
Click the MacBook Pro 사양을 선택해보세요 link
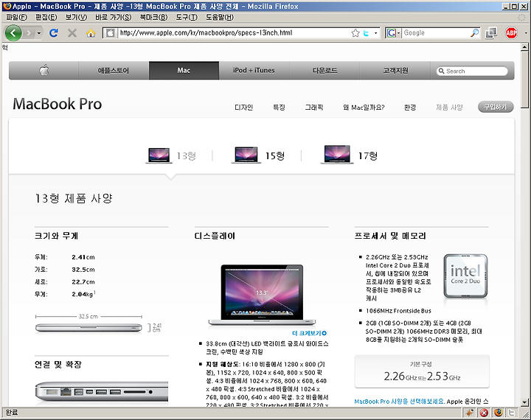tap(399, 402)
